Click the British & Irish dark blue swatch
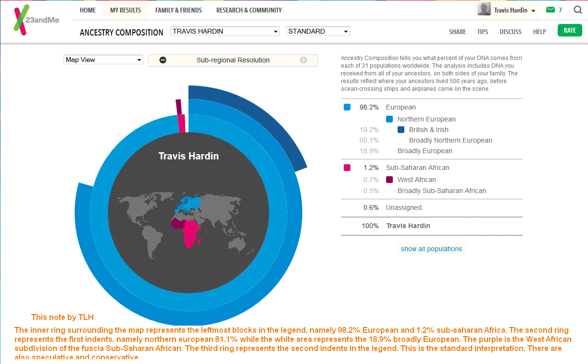Viewport: 588px width, 364px height. pyautogui.click(x=401, y=130)
